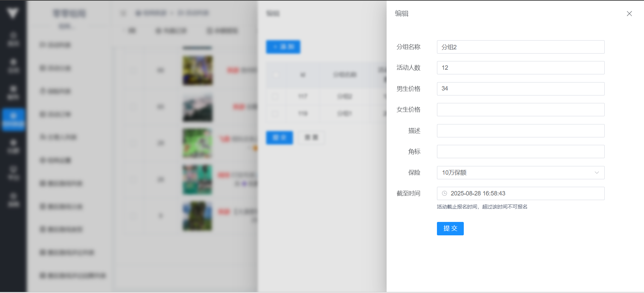Close the 编辑 panel with the X icon
The image size is (644, 293).
(x=629, y=14)
